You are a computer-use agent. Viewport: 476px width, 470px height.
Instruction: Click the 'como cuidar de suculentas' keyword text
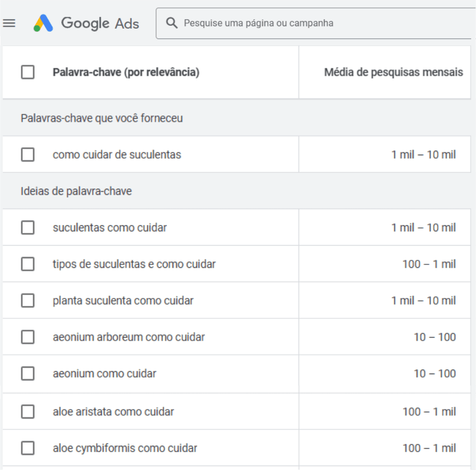(x=117, y=155)
